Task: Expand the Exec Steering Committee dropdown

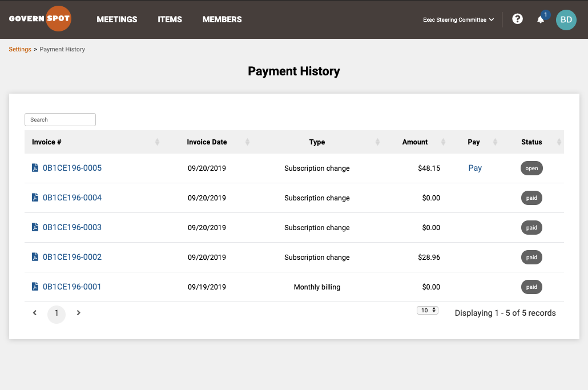Action: (458, 19)
